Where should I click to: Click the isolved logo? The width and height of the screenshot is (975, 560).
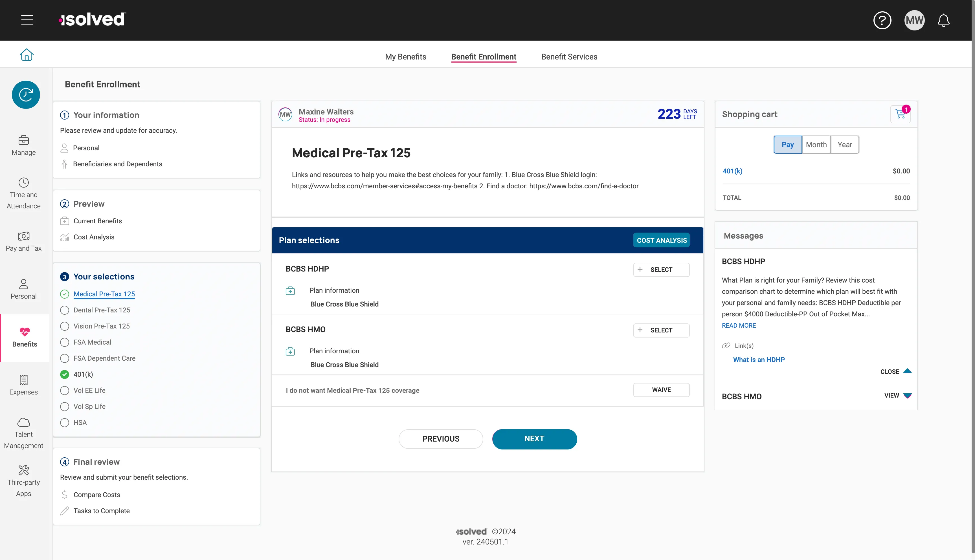(92, 19)
